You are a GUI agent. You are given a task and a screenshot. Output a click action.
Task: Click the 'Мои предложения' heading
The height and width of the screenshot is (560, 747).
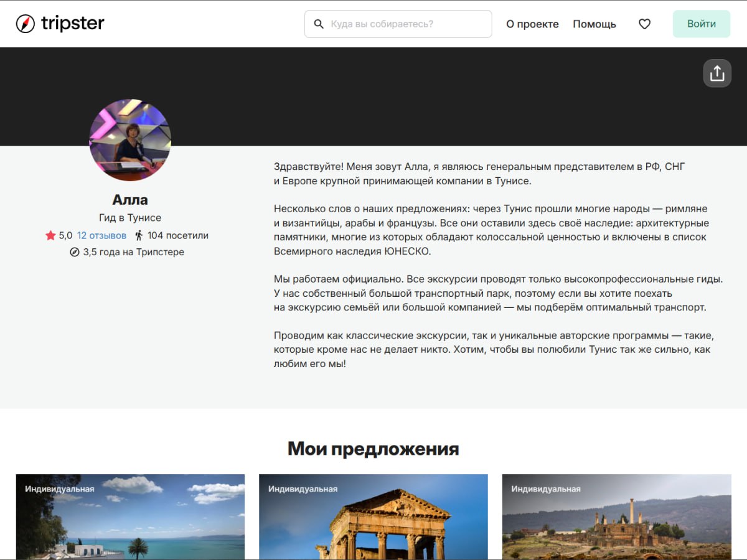click(374, 449)
